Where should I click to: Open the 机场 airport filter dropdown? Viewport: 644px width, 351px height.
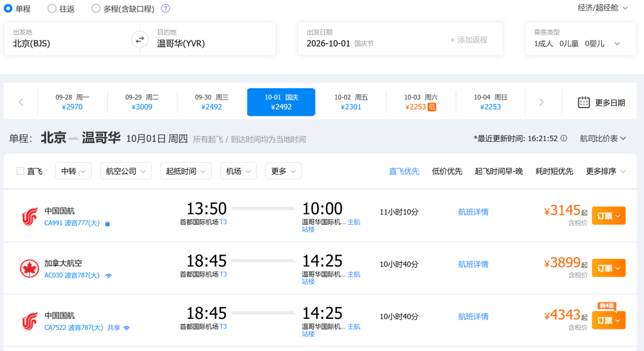[x=238, y=171]
